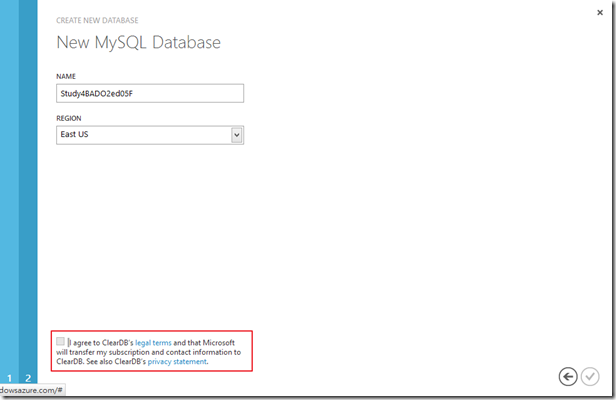This screenshot has height=400, width=616.
Task: Jump to wizard step 2
Action: point(28,378)
